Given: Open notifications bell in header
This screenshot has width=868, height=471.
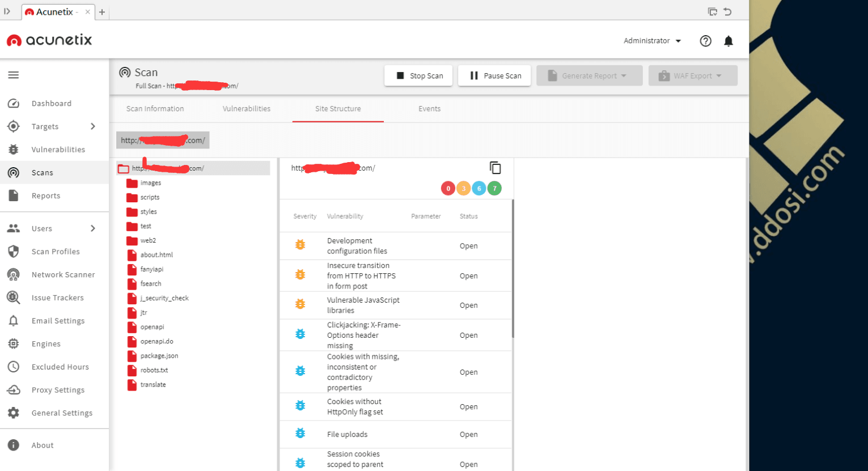Looking at the screenshot, I should click(729, 41).
